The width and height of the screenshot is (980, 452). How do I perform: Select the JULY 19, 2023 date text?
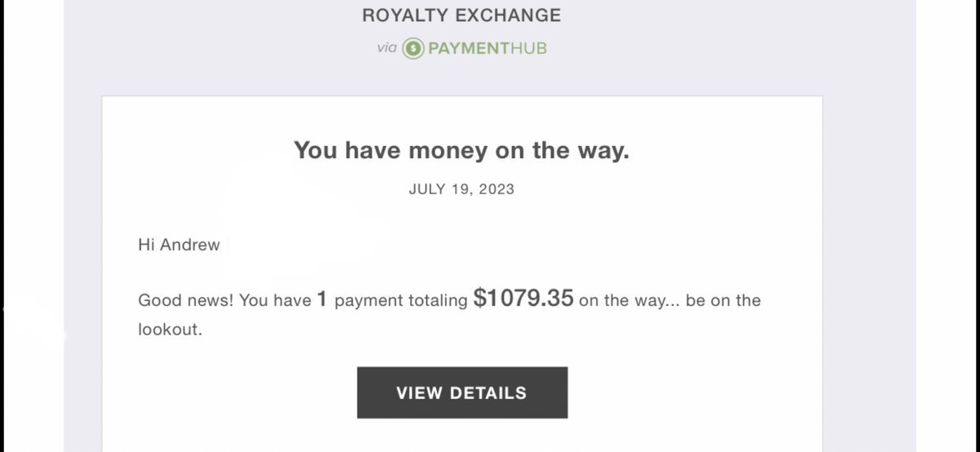[461, 189]
